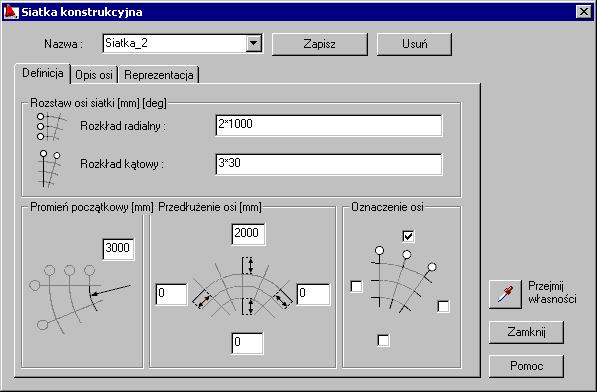Switch to the Definicja tab
Viewport: 597px width, 392px height.
tap(43, 73)
